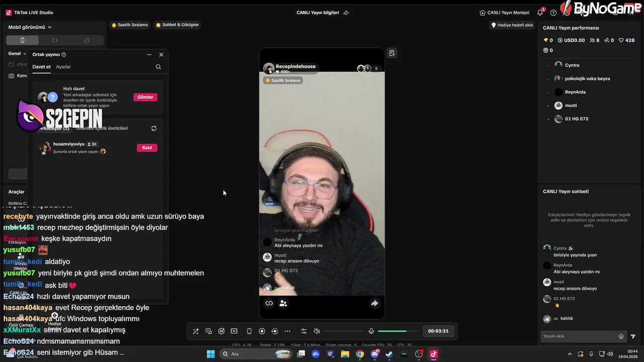Close the Ortak yayıncı panel
Viewport: 644px width, 362px height.
point(161,54)
